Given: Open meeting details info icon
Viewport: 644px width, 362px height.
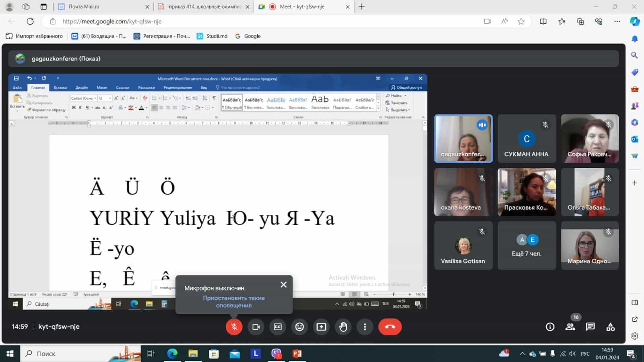Looking at the screenshot, I should click(x=550, y=327).
